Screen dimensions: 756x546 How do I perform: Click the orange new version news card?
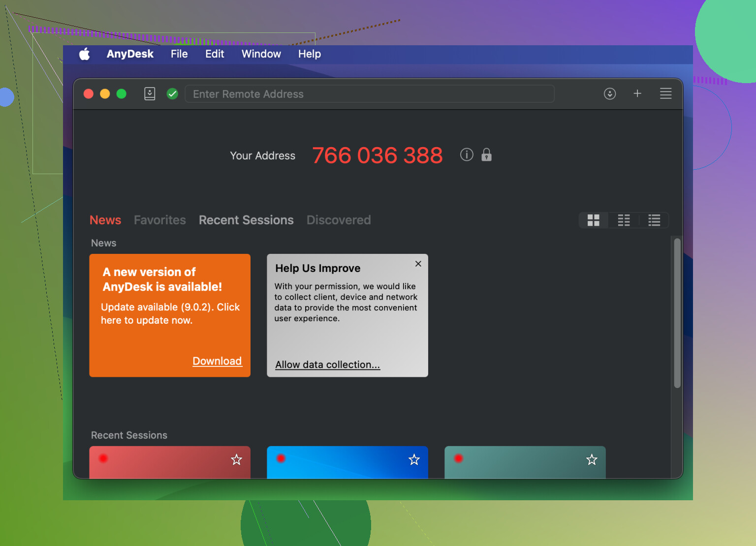170,315
